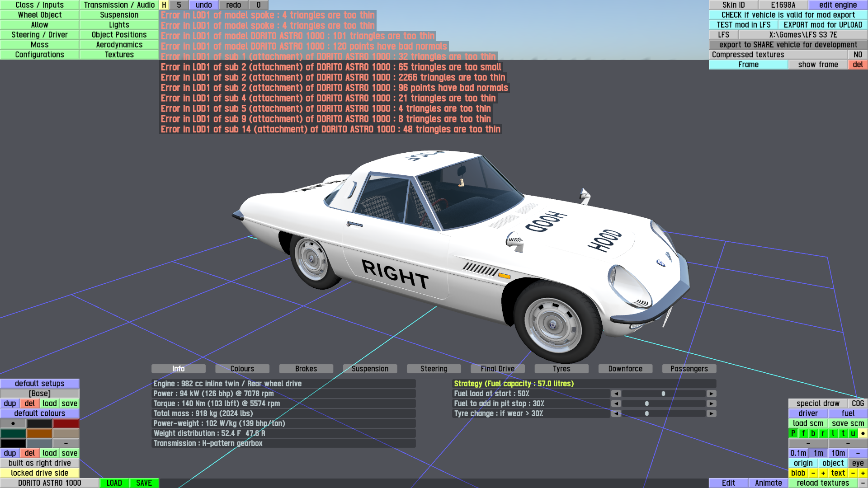Viewport: 868px width, 488px height.
Task: Open the [Base] default setups selector
Action: tap(40, 394)
